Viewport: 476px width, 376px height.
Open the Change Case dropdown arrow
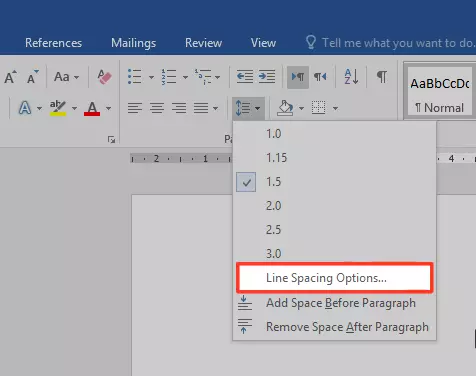76,77
